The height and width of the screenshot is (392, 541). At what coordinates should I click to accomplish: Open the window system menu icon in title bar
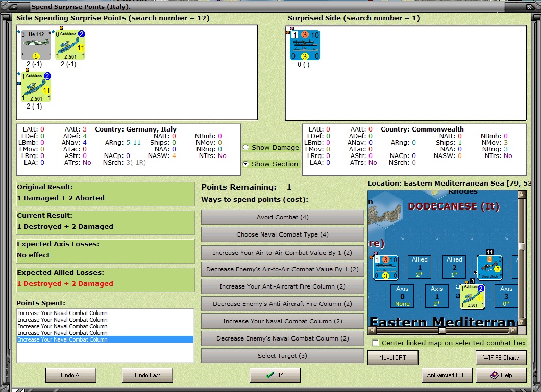pyautogui.click(x=14, y=7)
